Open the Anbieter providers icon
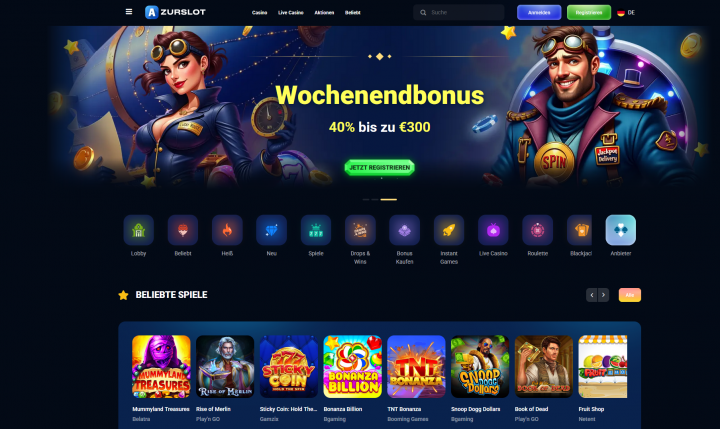 pos(621,230)
